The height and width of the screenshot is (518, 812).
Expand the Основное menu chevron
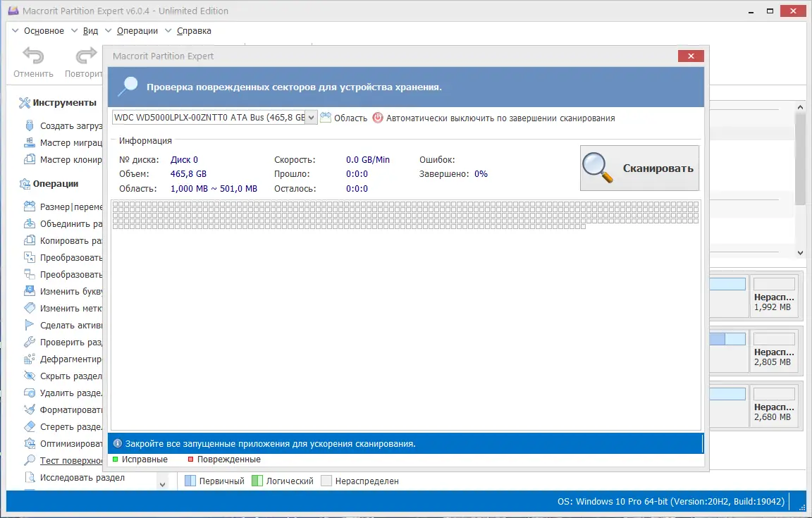click(15, 30)
